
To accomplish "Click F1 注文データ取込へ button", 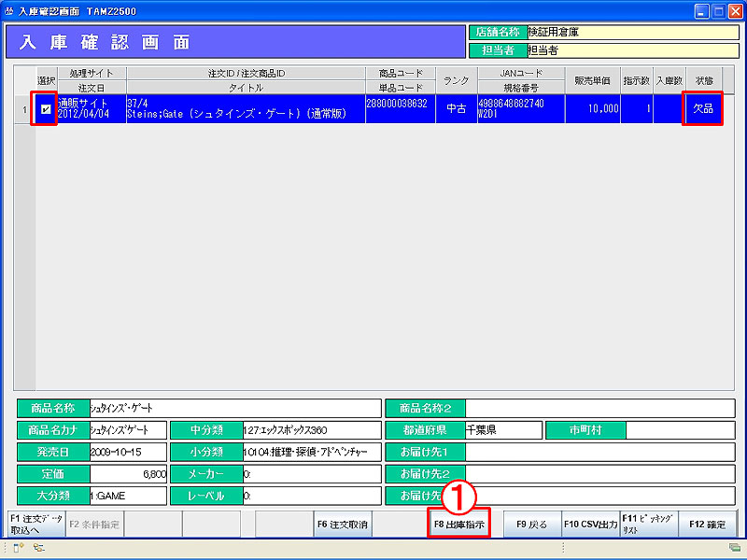I will pos(35,525).
